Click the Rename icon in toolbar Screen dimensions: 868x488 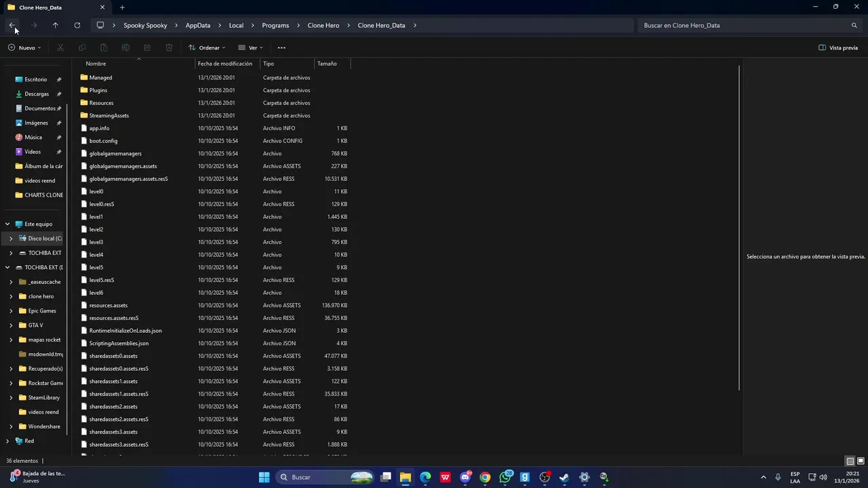click(125, 47)
